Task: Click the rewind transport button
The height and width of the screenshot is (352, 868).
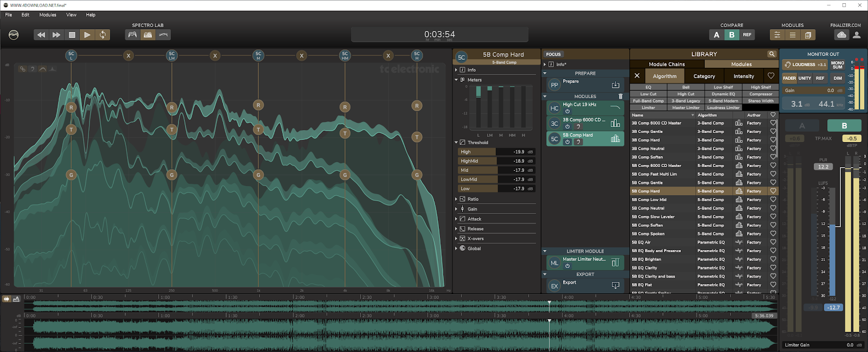Action: click(41, 35)
